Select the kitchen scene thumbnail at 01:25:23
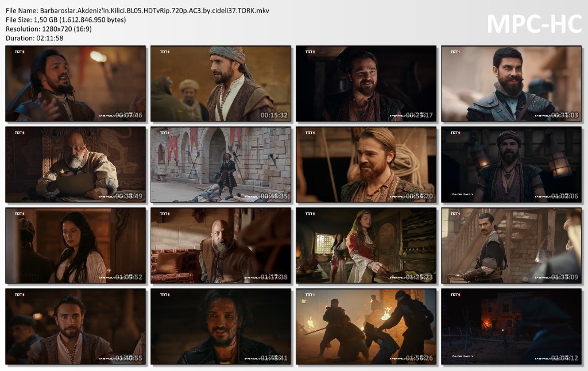Image resolution: width=588 pixels, height=371 pixels. [x=366, y=246]
